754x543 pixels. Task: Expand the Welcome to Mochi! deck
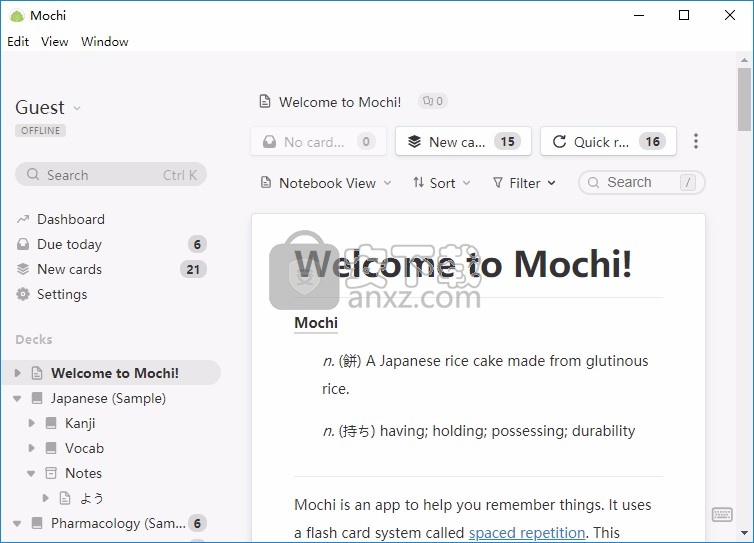click(x=18, y=373)
